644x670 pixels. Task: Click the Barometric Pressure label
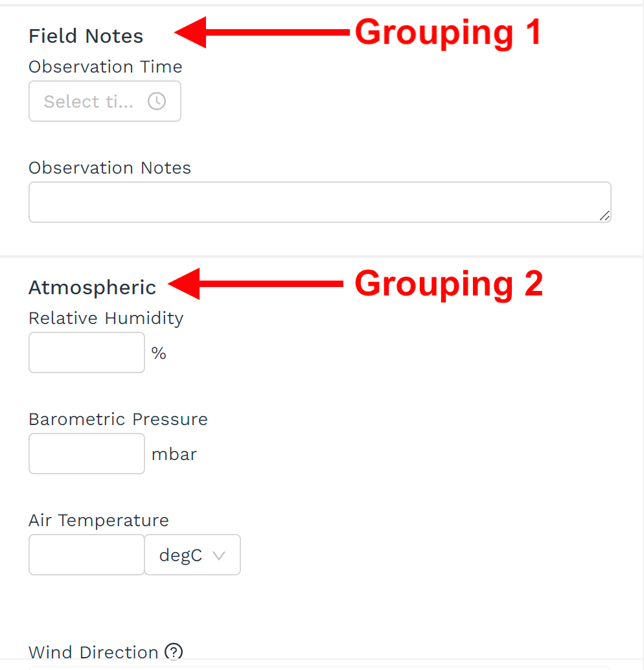(x=118, y=419)
